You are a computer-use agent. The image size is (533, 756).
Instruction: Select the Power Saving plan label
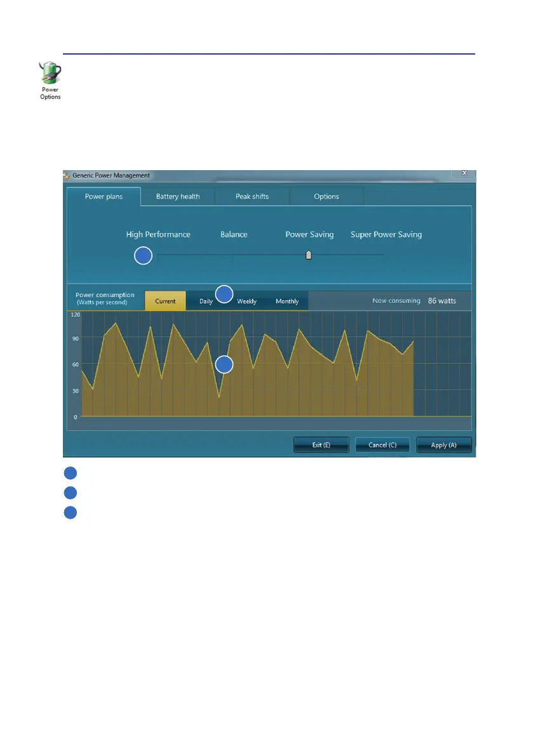tap(309, 235)
